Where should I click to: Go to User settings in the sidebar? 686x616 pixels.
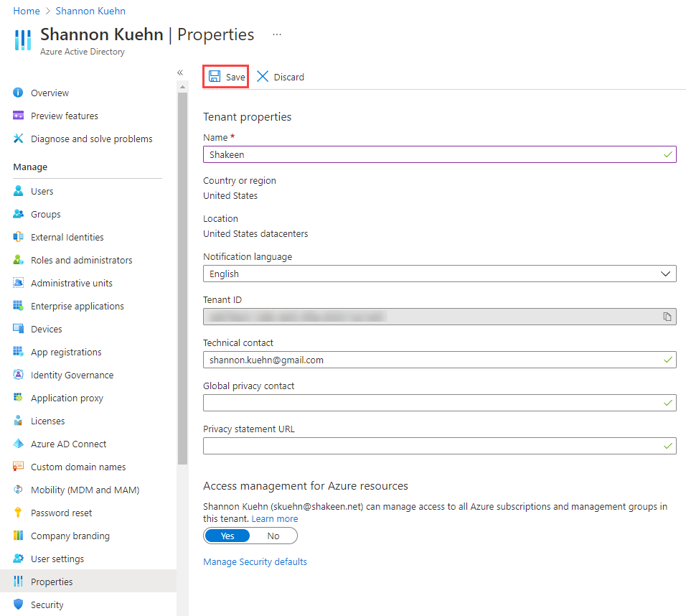pos(57,559)
